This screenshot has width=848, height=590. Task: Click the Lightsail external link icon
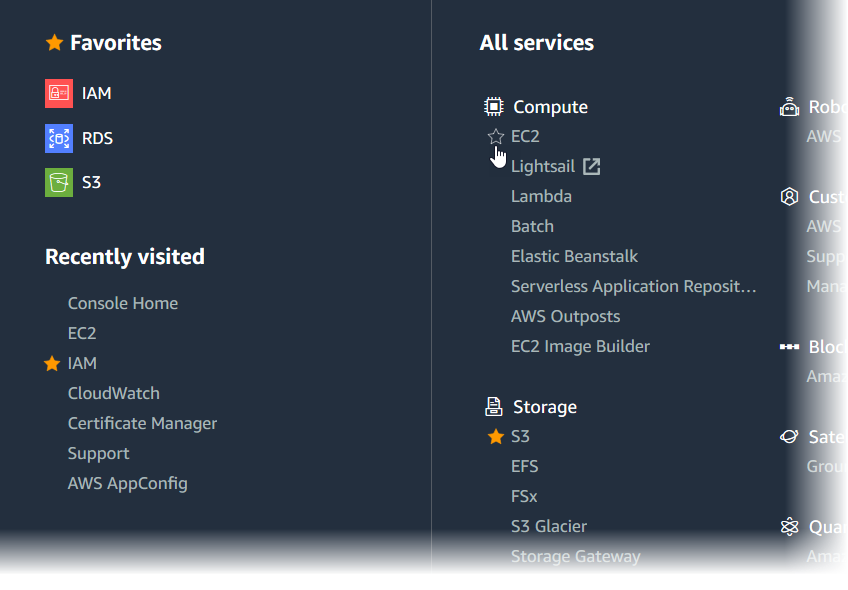click(x=592, y=166)
